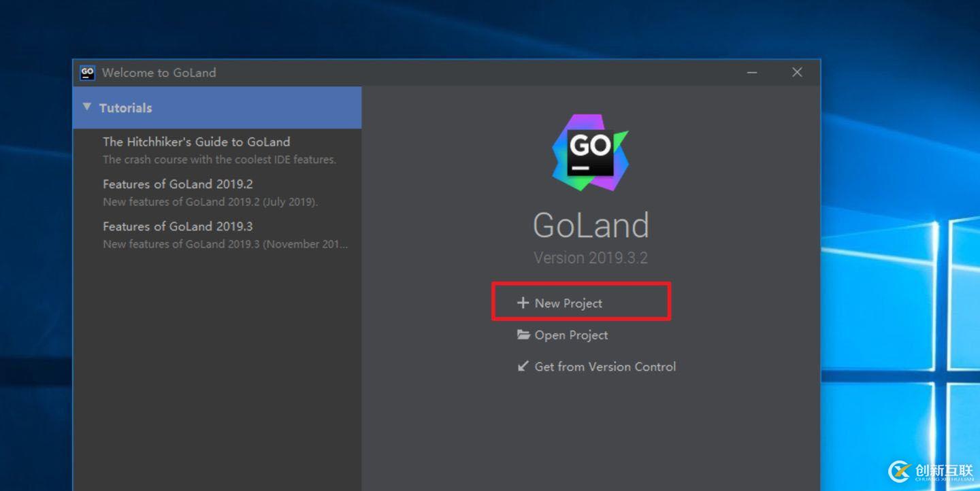Click the Version 2019.3.2 text
The width and height of the screenshot is (980, 491).
[x=591, y=258]
